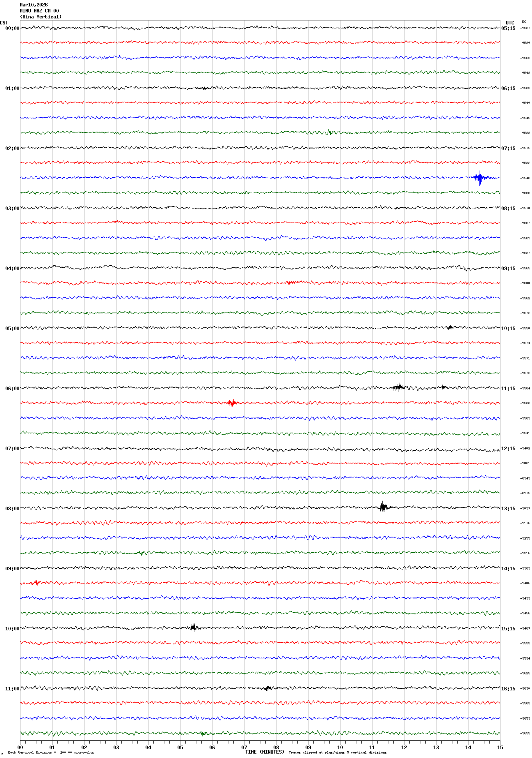Click the Mar10,2026 date header
The image size is (532, 758).
click(x=34, y=5)
